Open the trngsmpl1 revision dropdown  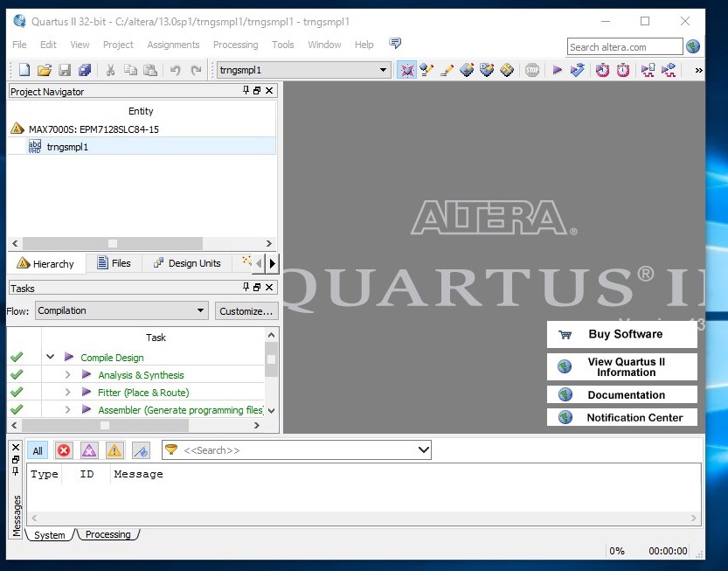[303, 70]
